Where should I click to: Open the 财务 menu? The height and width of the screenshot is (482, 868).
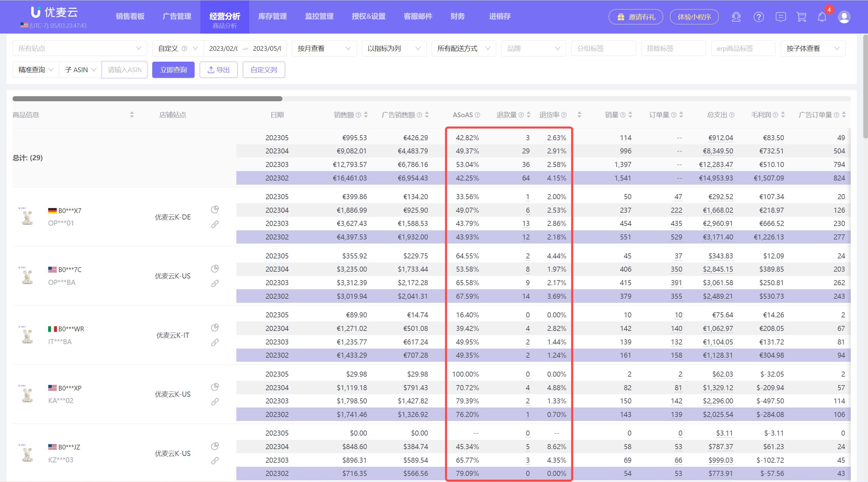(x=457, y=16)
